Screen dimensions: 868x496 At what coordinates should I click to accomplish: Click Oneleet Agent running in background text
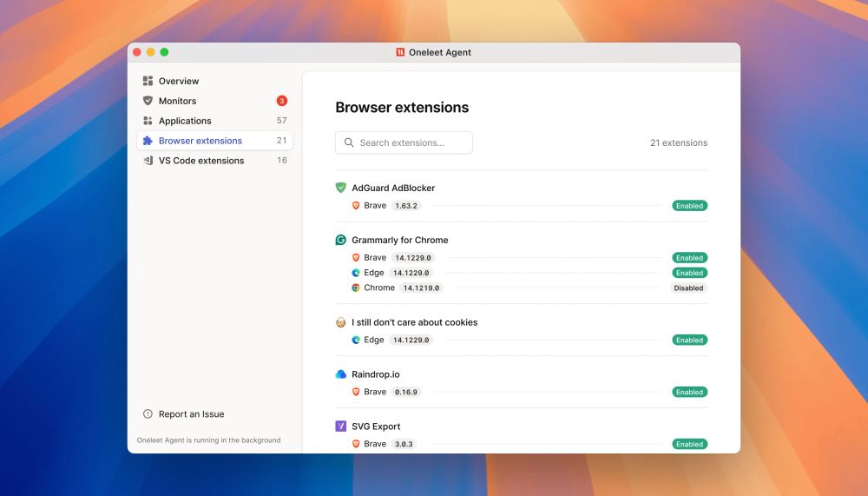point(208,440)
